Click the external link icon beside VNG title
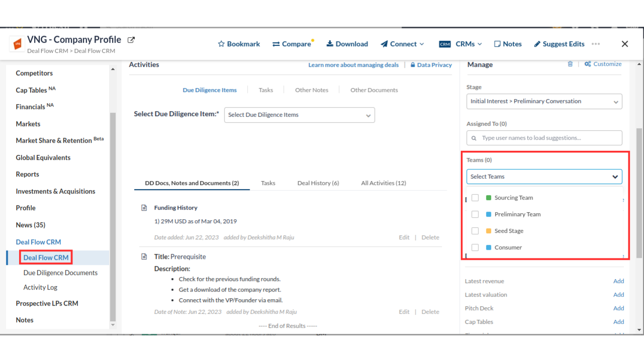The width and height of the screenshot is (644, 362). tap(131, 40)
